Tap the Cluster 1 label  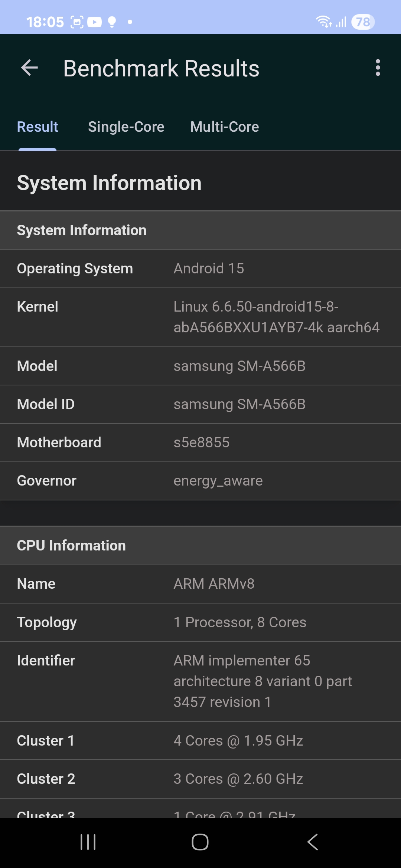(x=46, y=741)
